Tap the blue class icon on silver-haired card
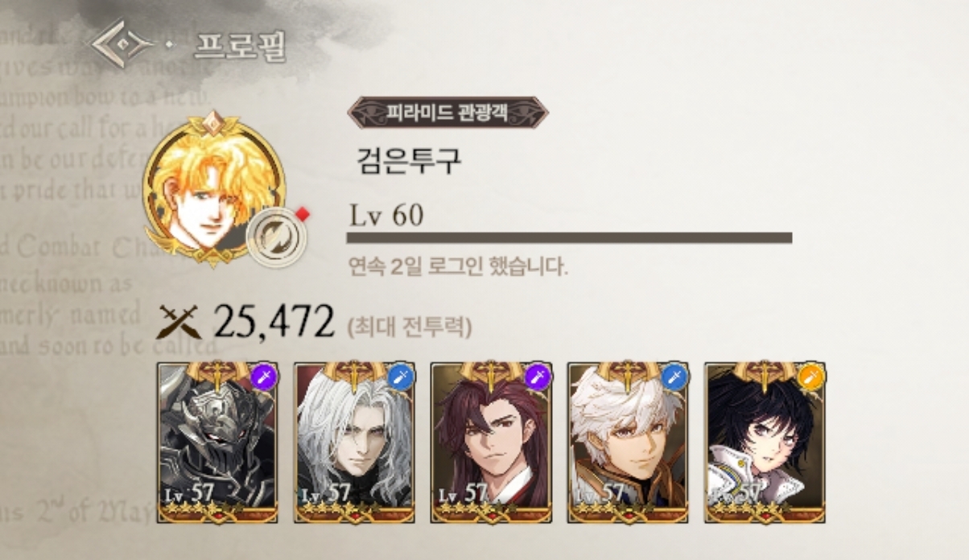The height and width of the screenshot is (560, 969). [x=401, y=377]
